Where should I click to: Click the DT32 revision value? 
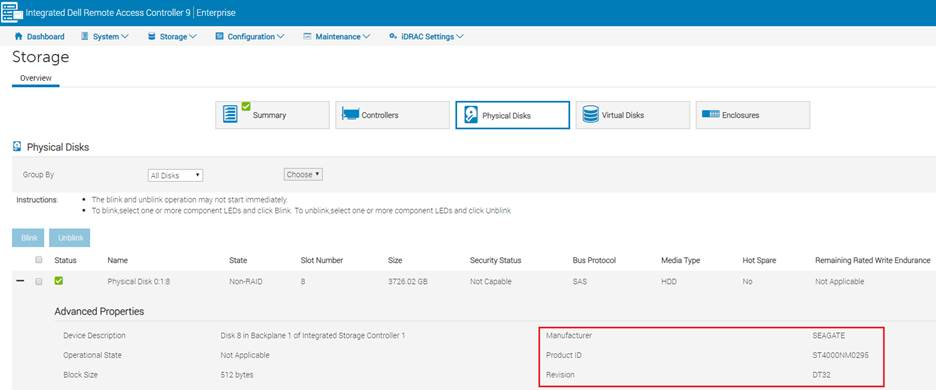(821, 375)
